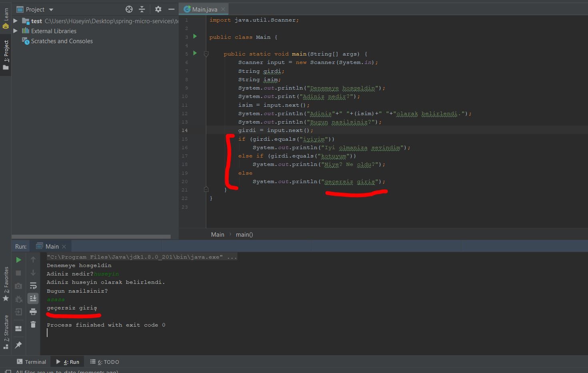Toggle Soft-Wrap in the Run console
Image resolution: width=588 pixels, height=373 pixels.
[x=33, y=285]
